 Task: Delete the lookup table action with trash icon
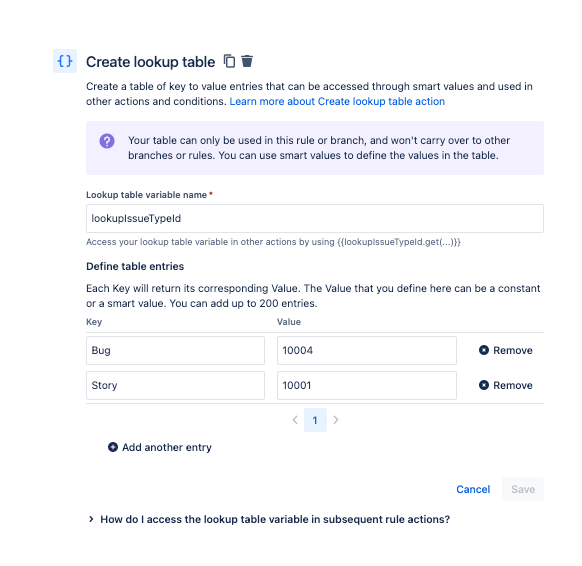[x=247, y=61]
